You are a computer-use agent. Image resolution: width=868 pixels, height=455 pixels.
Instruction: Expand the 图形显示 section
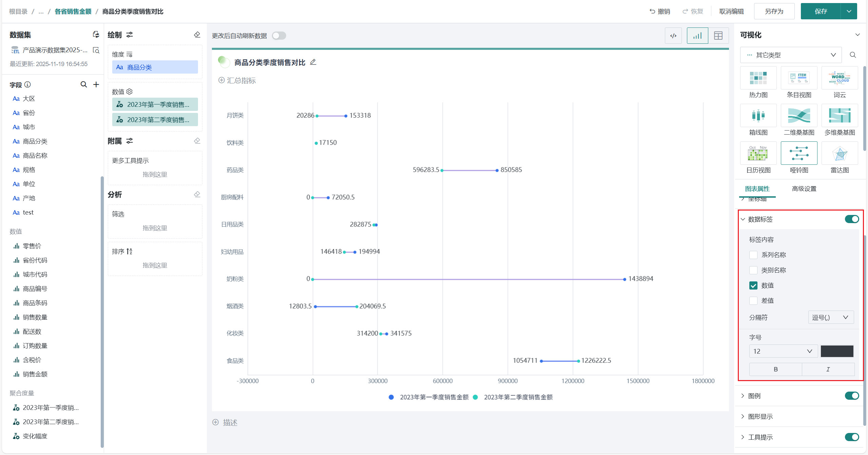761,416
